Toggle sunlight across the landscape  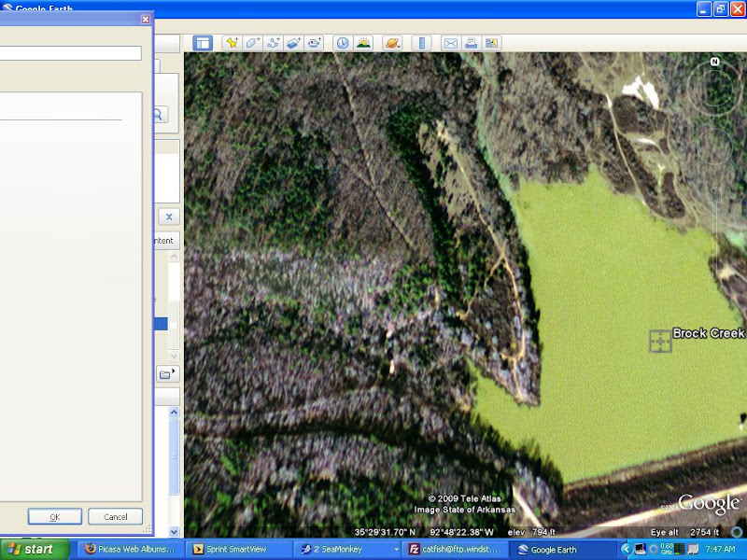pyautogui.click(x=363, y=43)
